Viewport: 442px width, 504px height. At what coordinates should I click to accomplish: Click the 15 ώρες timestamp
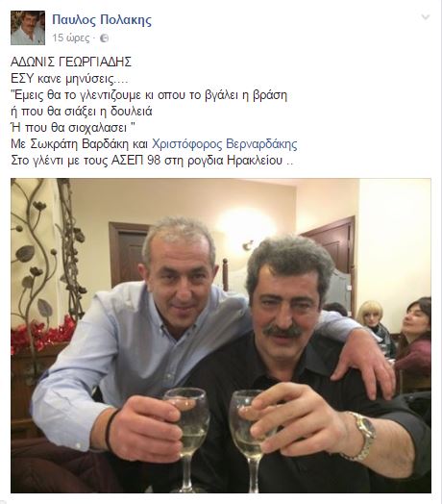coord(71,38)
